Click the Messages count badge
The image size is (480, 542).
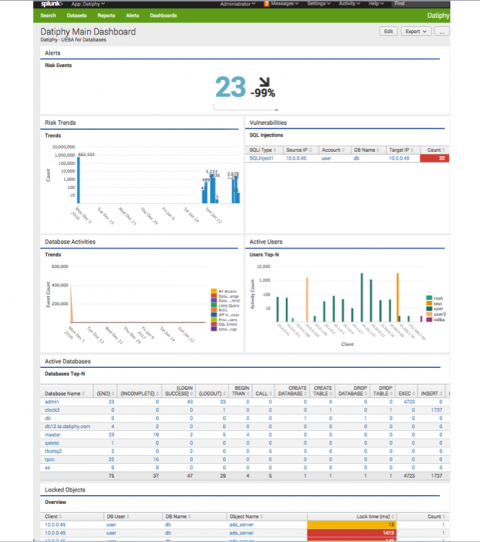click(x=266, y=4)
